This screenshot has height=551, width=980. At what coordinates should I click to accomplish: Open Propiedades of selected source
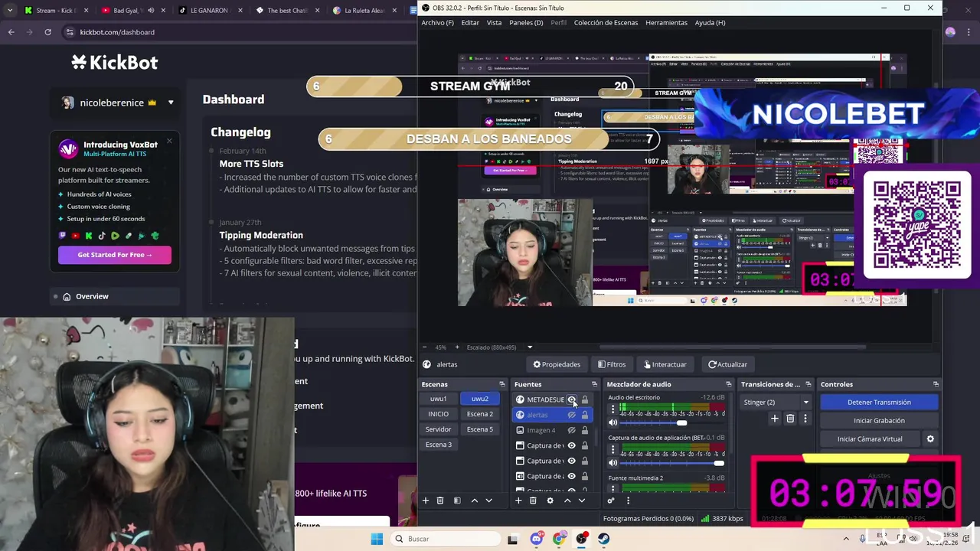pyautogui.click(x=557, y=364)
